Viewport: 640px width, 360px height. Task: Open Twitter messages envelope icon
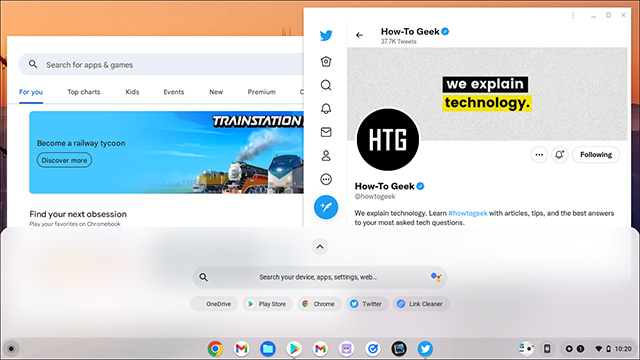pos(326,132)
